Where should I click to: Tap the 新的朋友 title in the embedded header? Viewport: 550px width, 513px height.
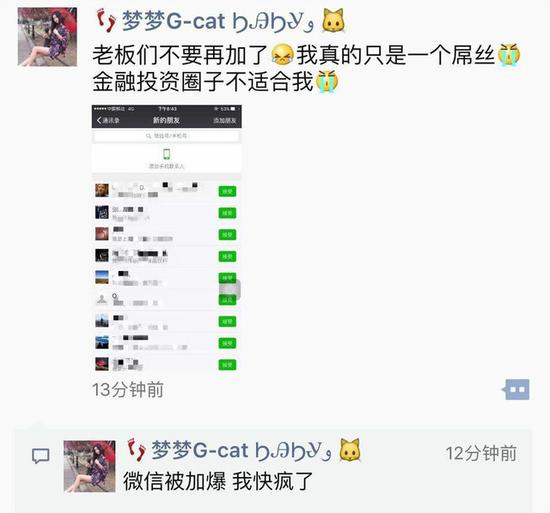[166, 120]
